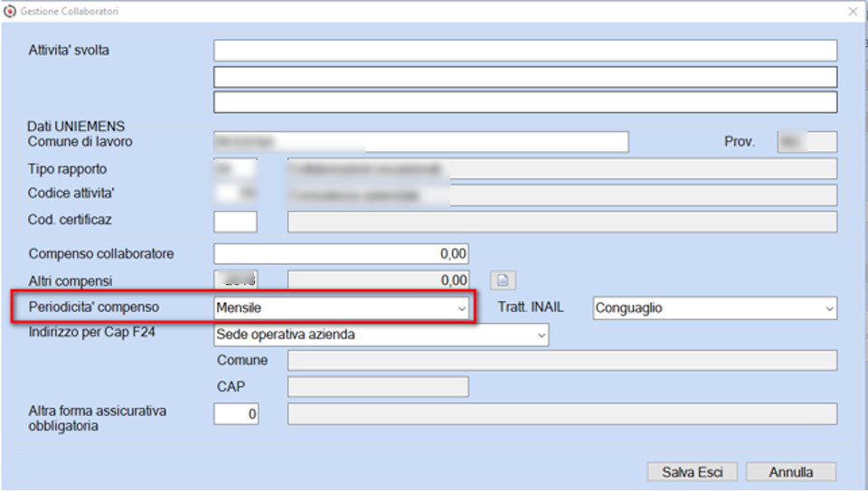Select the Comune di lavoro field
The image size is (868, 492).
tap(420, 142)
